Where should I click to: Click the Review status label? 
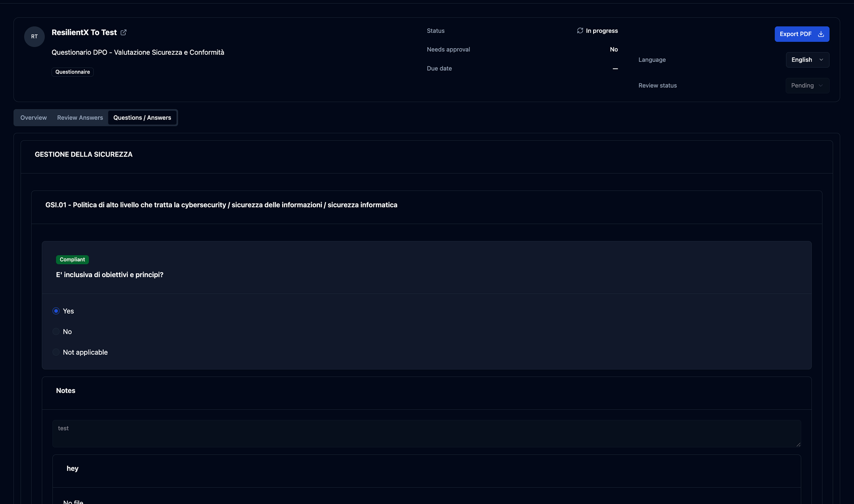tap(657, 86)
